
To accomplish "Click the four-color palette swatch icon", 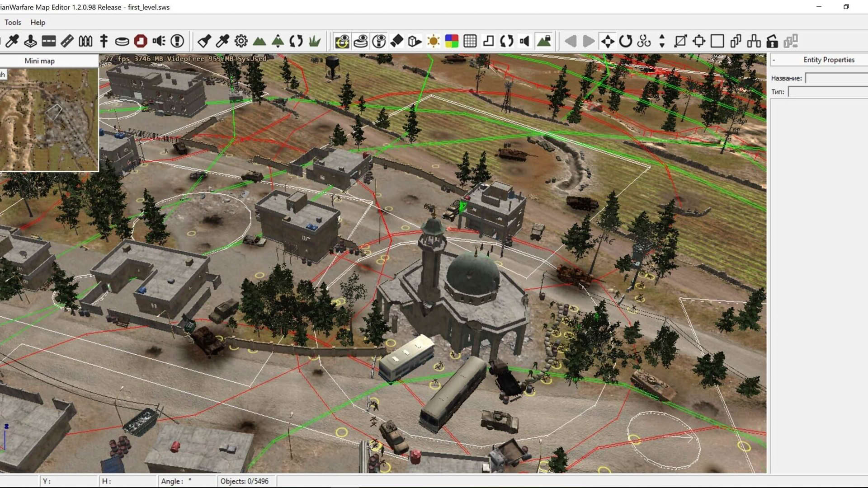I will click(452, 41).
